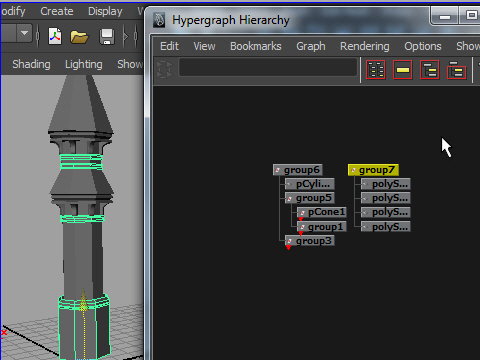Image resolution: width=480 pixels, height=360 pixels.
Task: Click the fourth red-boxed hierarchy icon with yellow bars
Action: tap(457, 70)
